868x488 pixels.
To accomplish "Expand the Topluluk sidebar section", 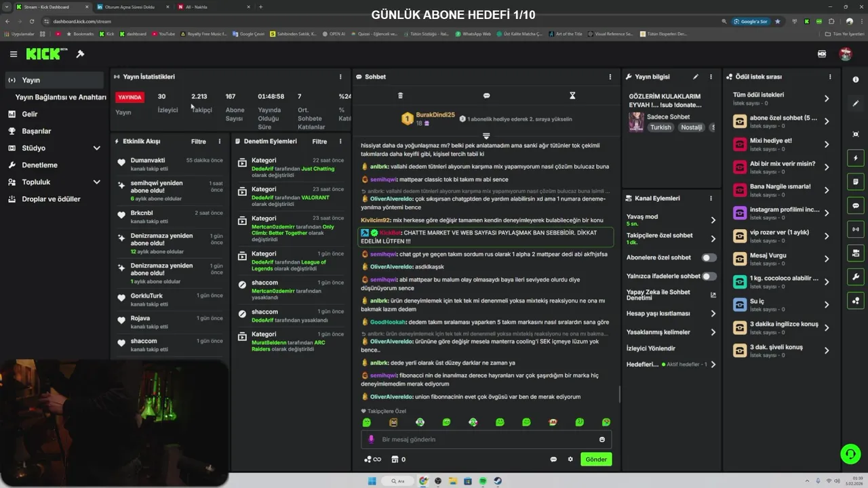I will pos(97,182).
